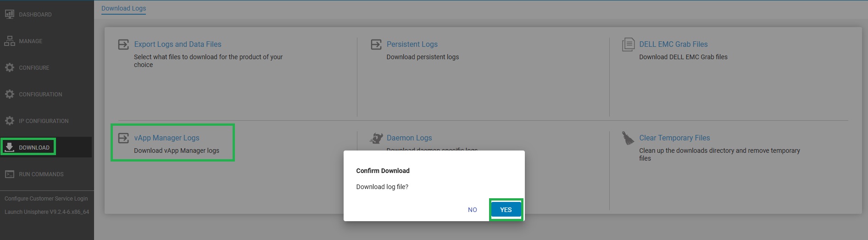Viewport: 868px width, 240px height.
Task: Click the Export Logs and Data Files icon
Action: tap(123, 45)
